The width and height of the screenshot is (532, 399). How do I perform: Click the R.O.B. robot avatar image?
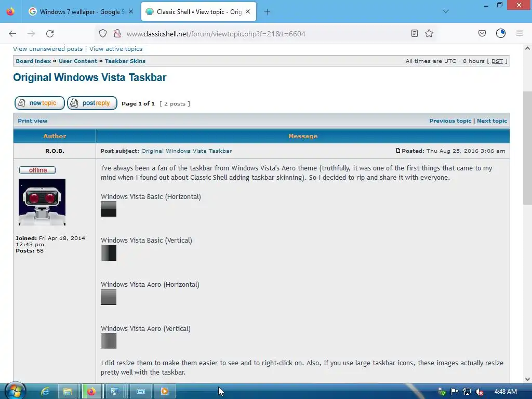(42, 202)
